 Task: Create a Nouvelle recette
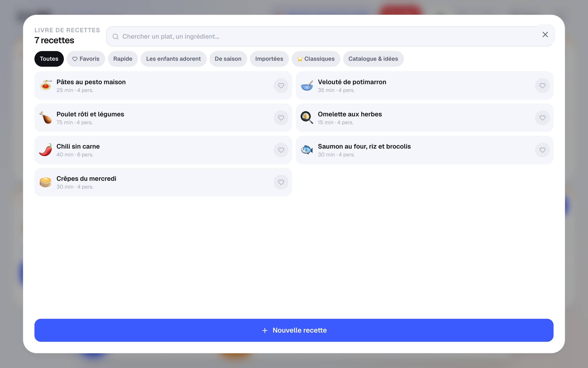(294, 330)
